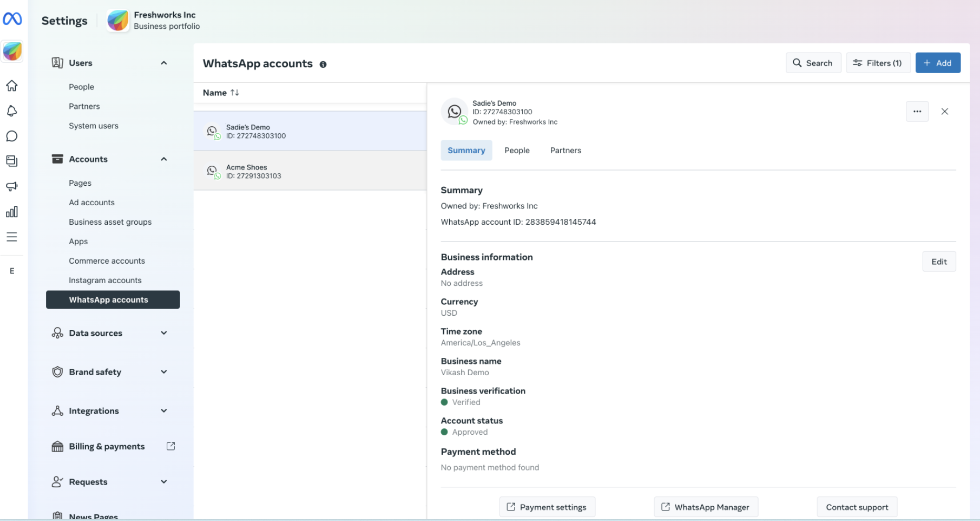Go to Pages under Accounts
The width and height of the screenshot is (980, 521).
[80, 183]
